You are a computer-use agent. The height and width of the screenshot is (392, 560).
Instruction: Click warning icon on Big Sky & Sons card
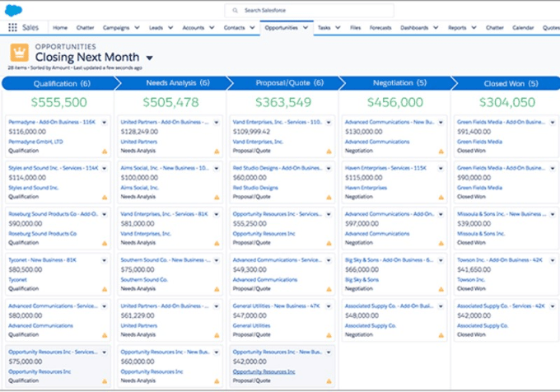441,289
